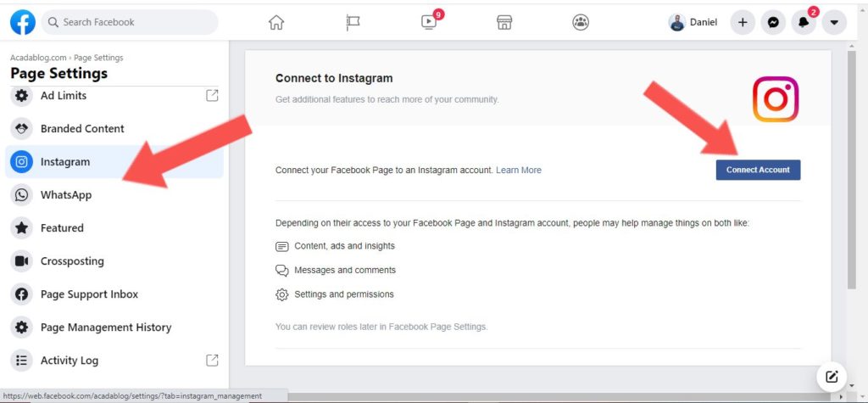The image size is (868, 403).
Task: Follow the Learn More link
Action: click(x=519, y=171)
